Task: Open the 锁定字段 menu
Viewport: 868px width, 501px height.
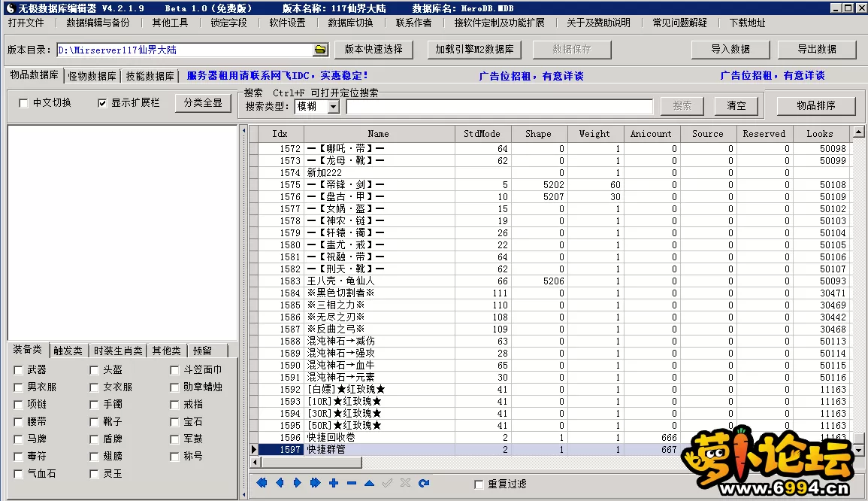Action: click(x=228, y=23)
